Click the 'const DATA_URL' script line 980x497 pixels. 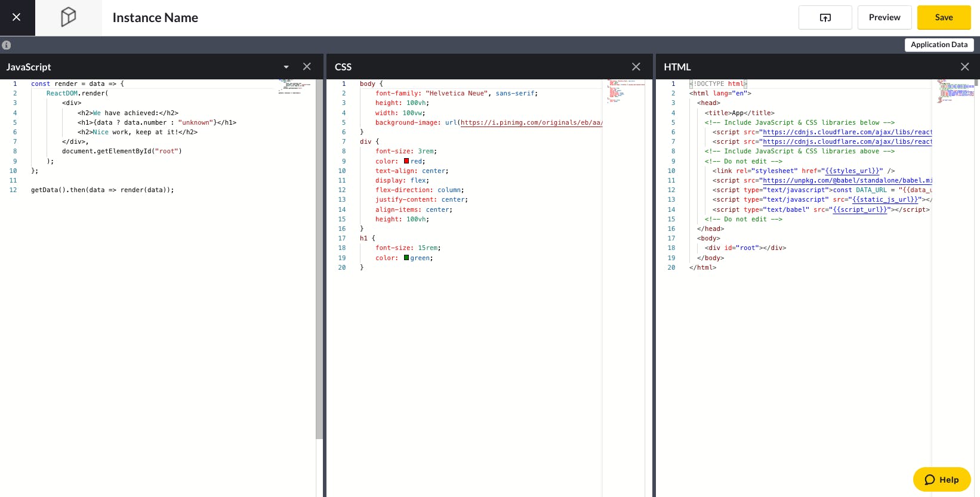coord(822,190)
